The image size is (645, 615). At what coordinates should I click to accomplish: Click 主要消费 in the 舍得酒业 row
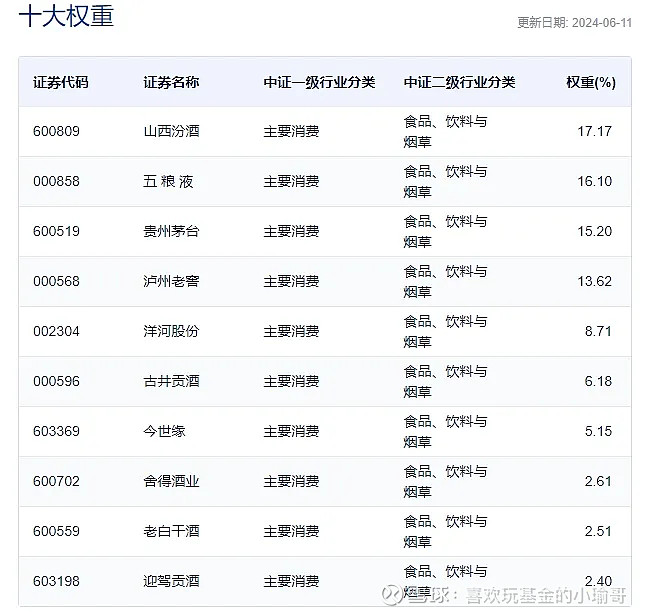tap(291, 481)
